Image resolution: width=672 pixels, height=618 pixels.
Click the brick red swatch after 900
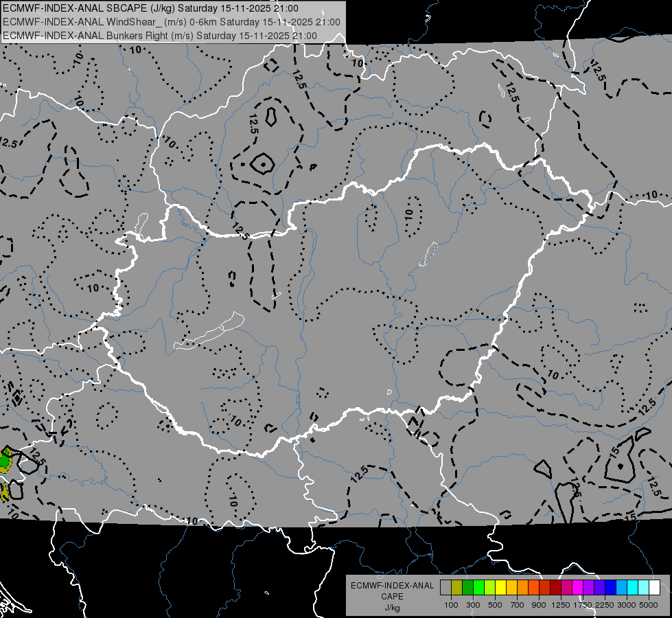click(x=545, y=588)
